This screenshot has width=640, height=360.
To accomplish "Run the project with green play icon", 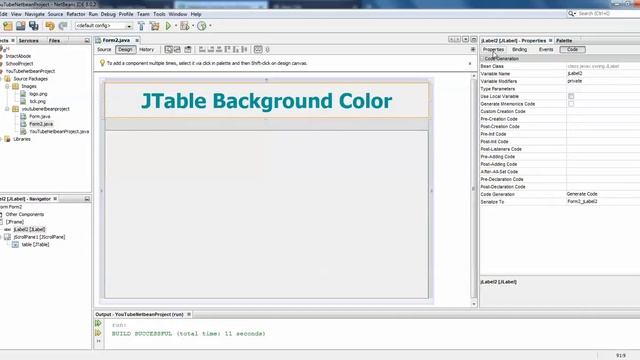I will point(168,26).
